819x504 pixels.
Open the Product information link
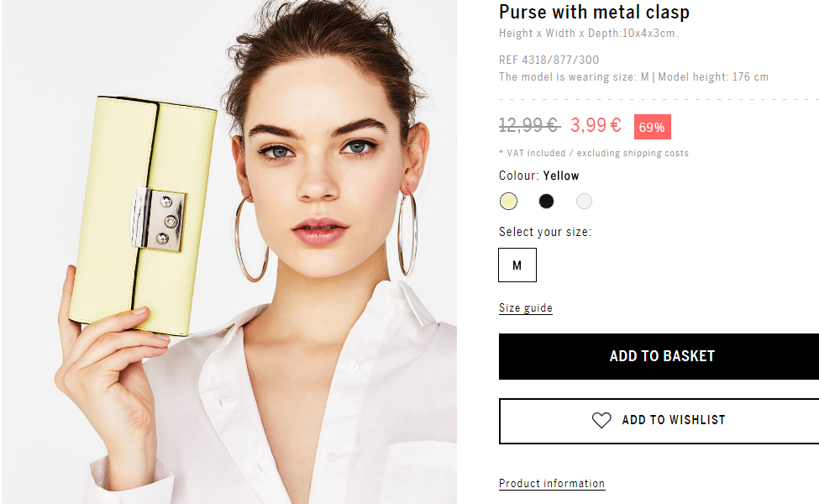tap(552, 483)
